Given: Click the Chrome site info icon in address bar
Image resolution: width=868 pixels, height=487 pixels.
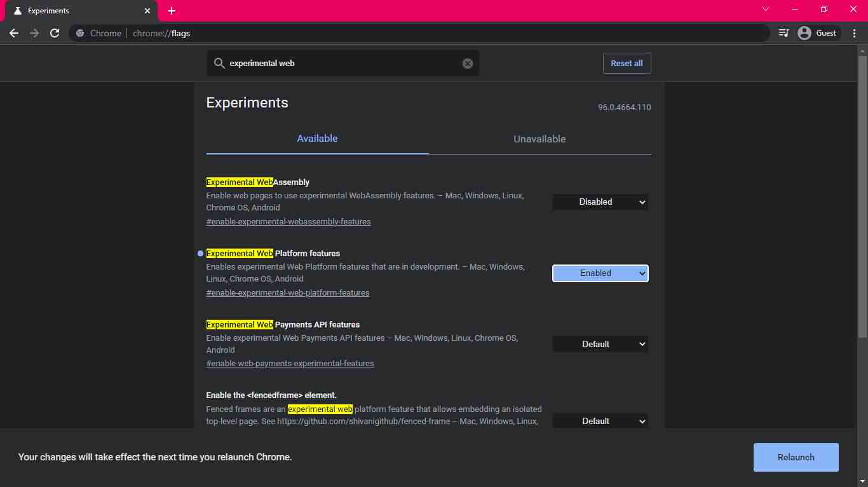Looking at the screenshot, I should coord(80,33).
